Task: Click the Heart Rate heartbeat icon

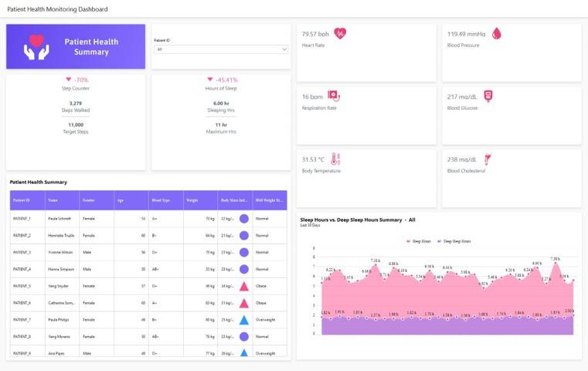Action: [x=340, y=33]
